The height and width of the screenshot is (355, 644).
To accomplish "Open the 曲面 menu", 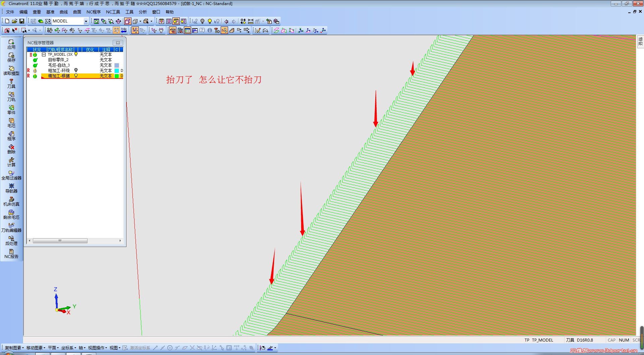I will tap(77, 12).
